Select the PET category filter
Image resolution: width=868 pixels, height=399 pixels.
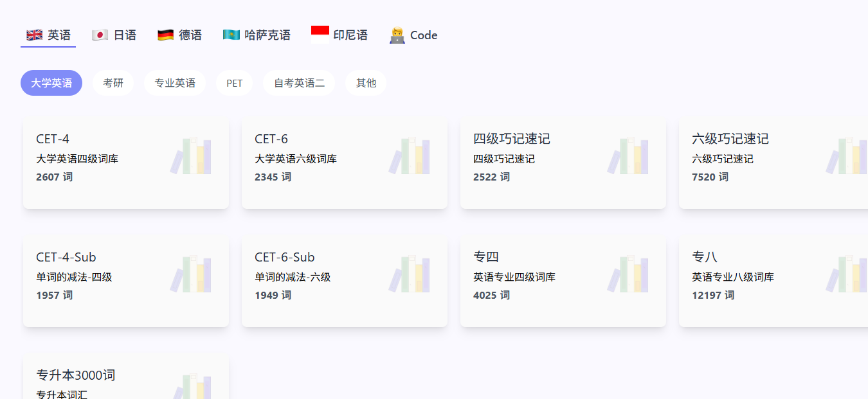[x=235, y=83]
